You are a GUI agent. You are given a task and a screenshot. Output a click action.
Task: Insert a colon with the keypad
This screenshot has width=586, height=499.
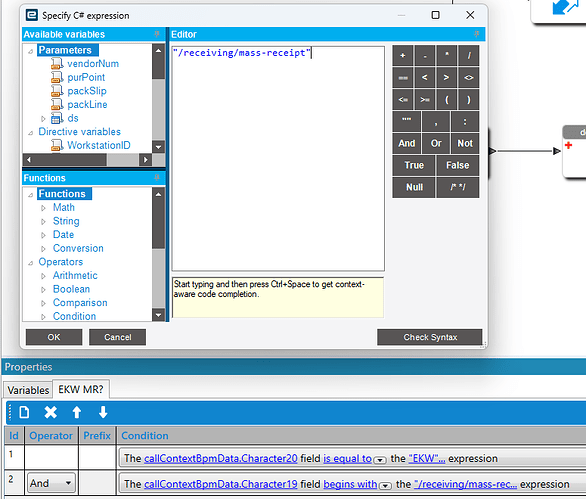(x=465, y=121)
